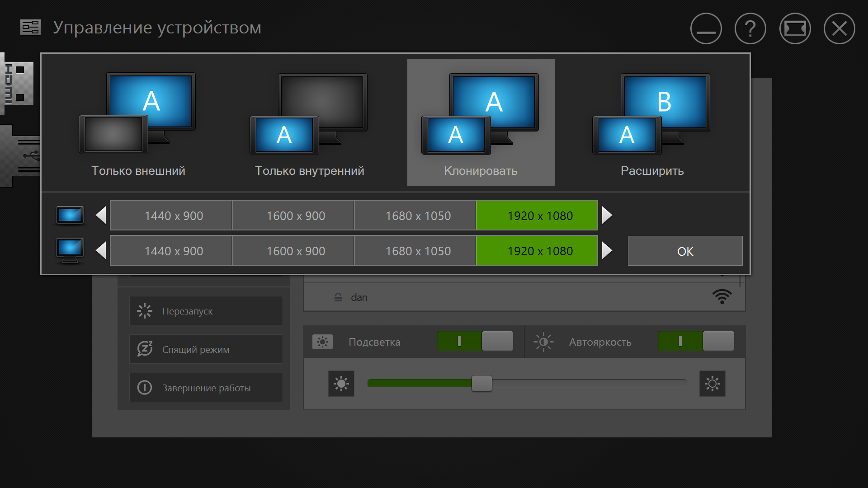Viewport: 868px width, 488px height.
Task: Select 1600 x 900 for external monitor
Action: (296, 251)
